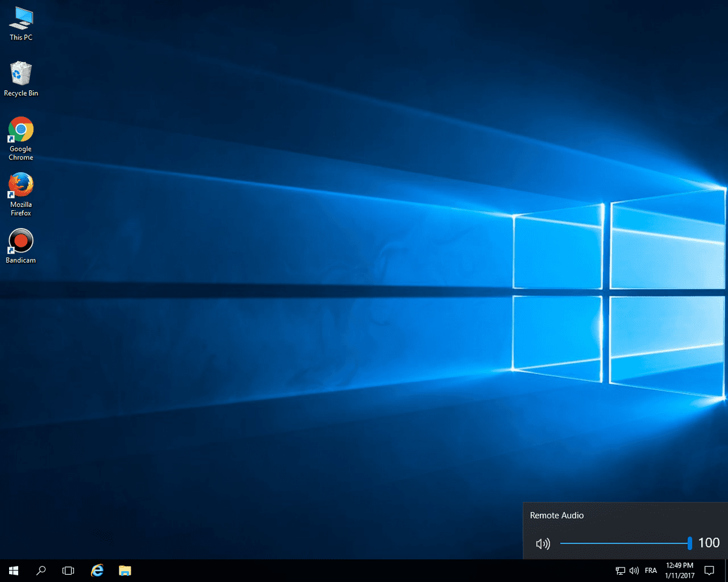Open the Action Center notifications icon
Screen dimensions: 728x582
tap(709, 570)
